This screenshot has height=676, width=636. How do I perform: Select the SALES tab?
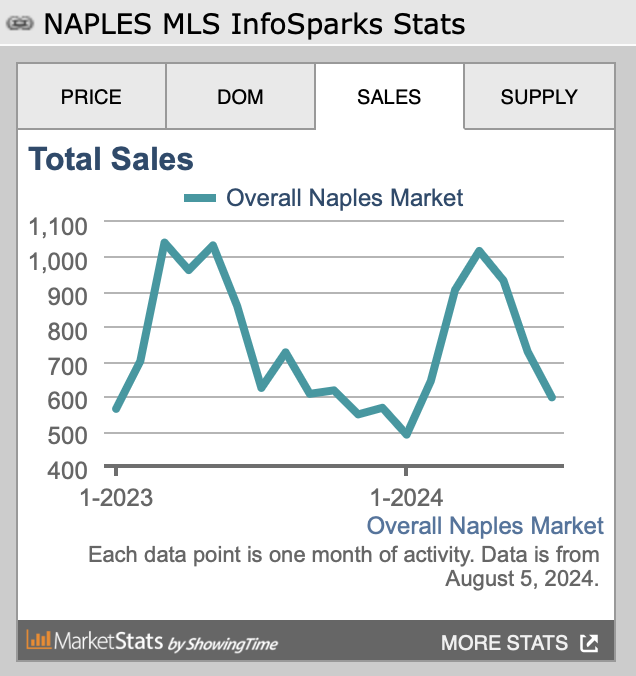(x=389, y=97)
